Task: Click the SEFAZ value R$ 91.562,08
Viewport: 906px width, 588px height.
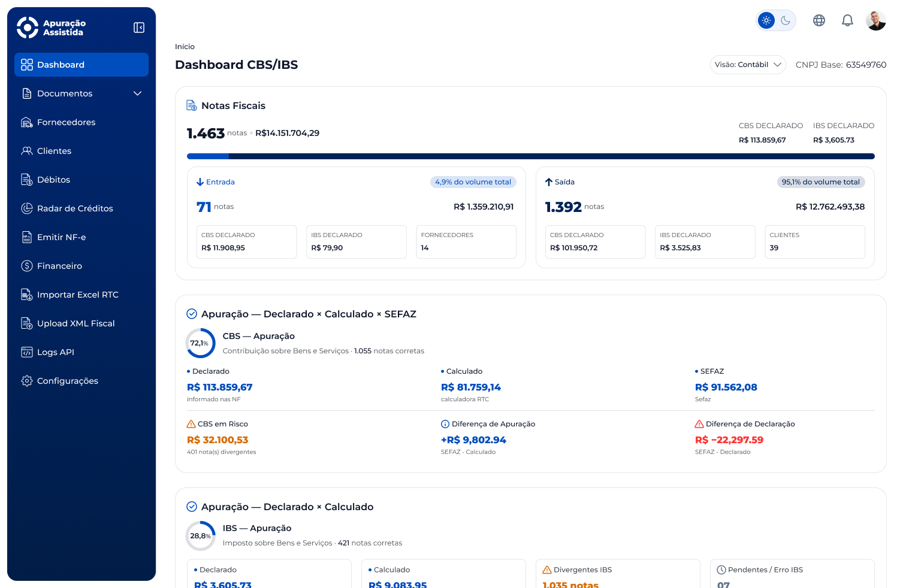Action: (726, 387)
